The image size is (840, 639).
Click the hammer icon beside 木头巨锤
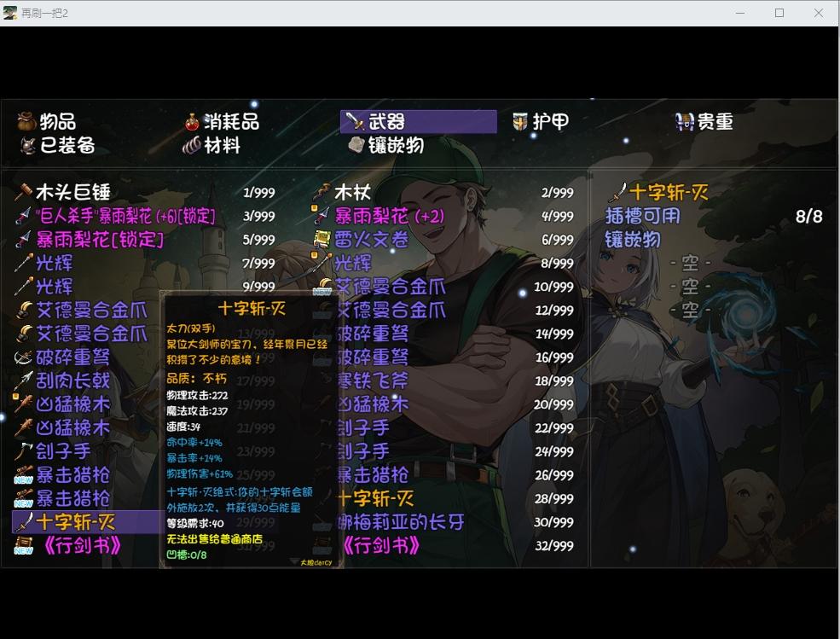pyautogui.click(x=24, y=192)
